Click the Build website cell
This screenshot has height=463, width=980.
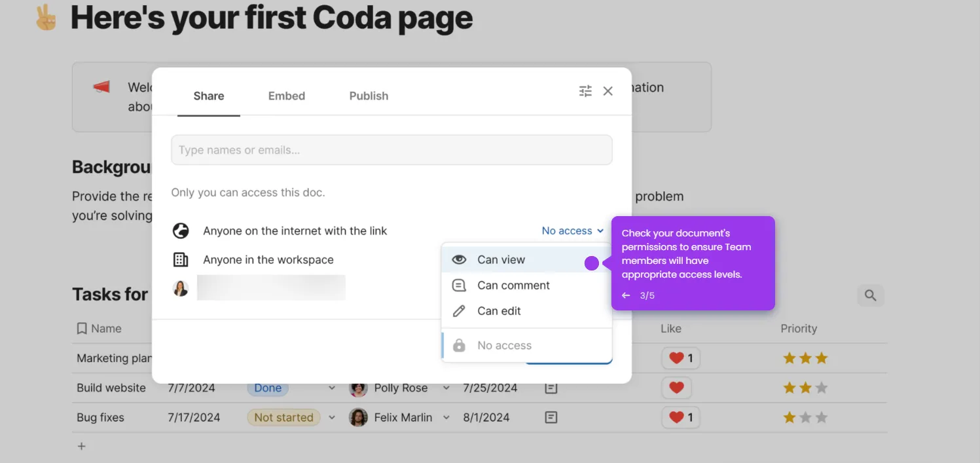coord(111,388)
